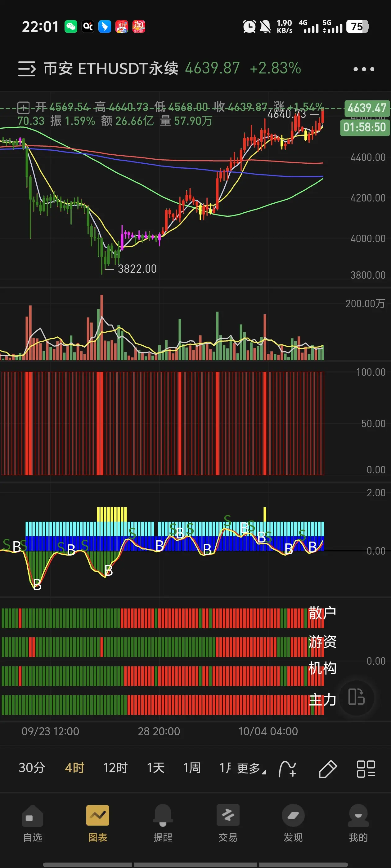Tap the alarm clock status icon
This screenshot has width=391, height=868.
point(249,26)
